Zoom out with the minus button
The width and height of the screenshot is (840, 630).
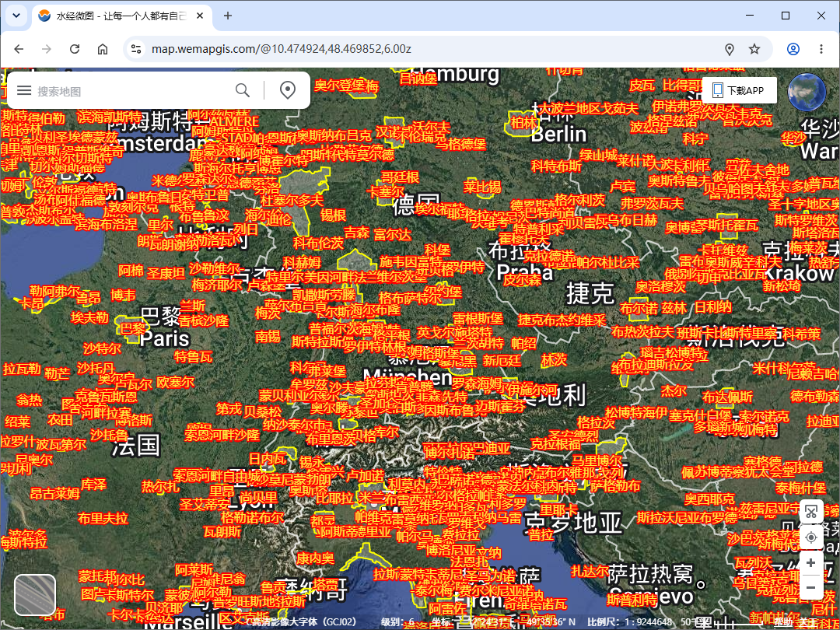tap(811, 587)
